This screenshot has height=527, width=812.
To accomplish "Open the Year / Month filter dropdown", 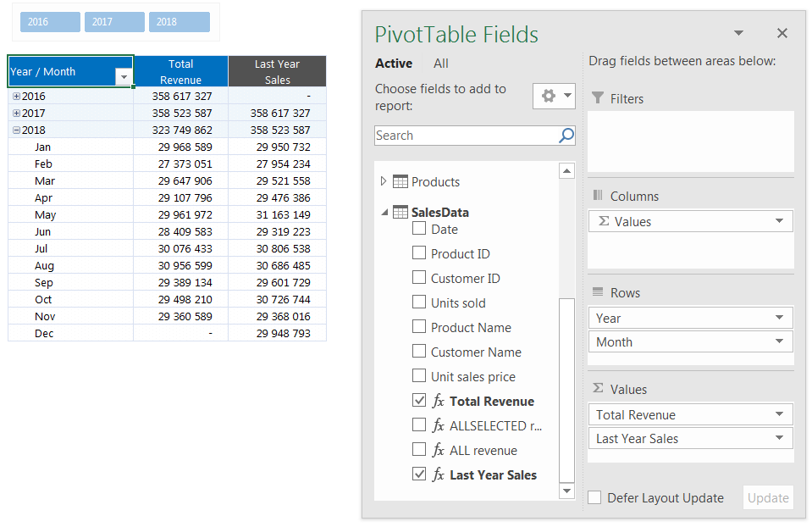I will point(124,77).
